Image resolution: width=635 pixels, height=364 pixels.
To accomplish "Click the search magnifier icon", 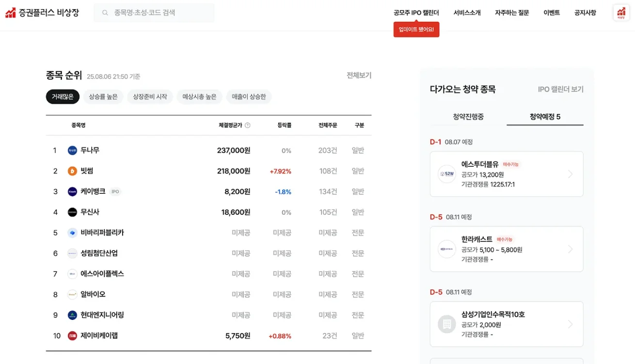I will [105, 13].
